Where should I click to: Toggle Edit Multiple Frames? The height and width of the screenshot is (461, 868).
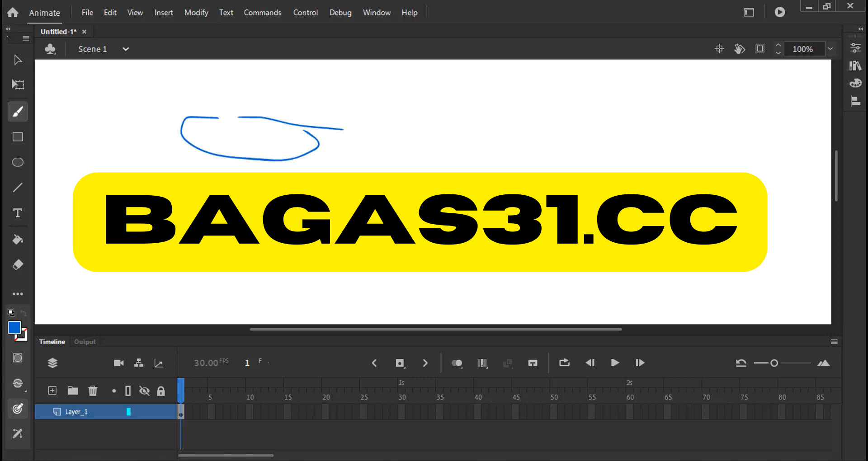coord(482,363)
